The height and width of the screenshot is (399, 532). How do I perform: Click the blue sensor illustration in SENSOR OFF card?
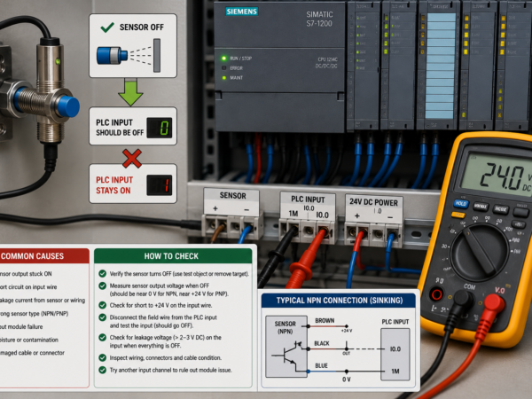click(112, 56)
